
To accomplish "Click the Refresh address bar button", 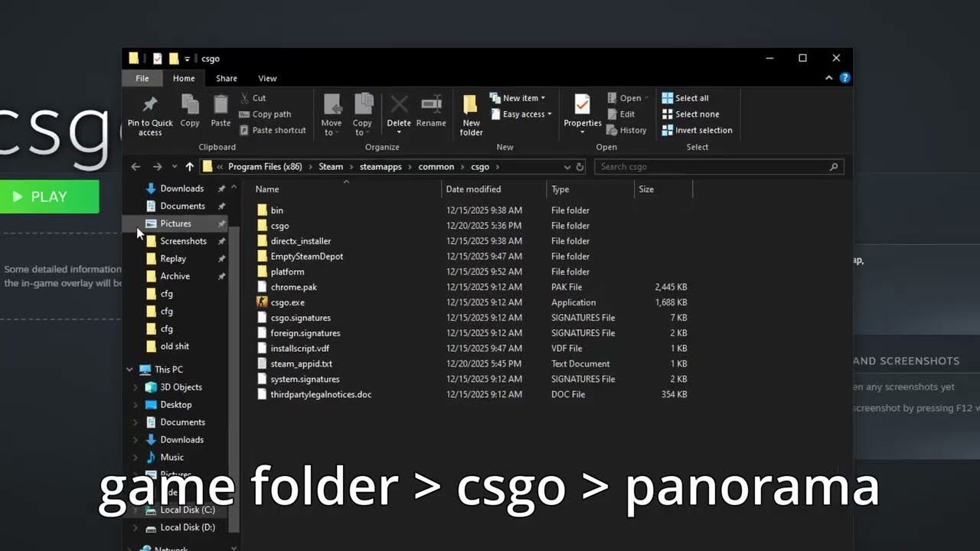I will (580, 167).
